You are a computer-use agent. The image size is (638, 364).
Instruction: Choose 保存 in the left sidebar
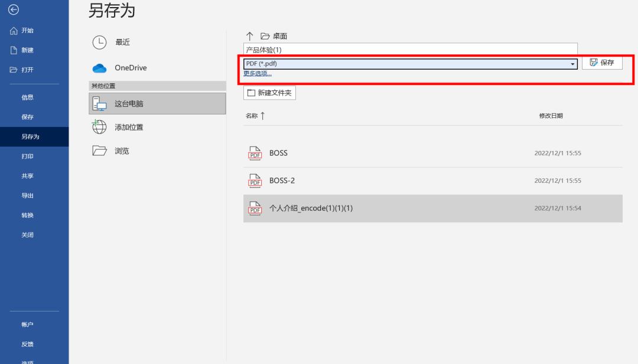coord(27,117)
